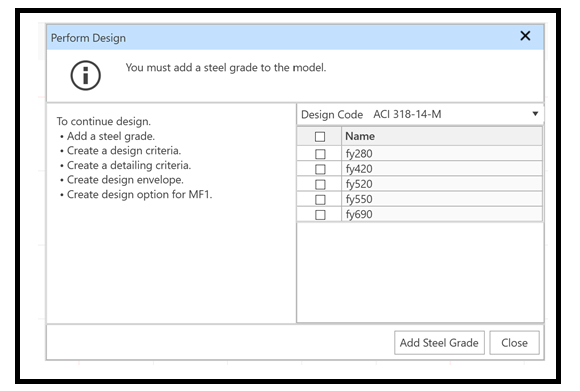Select the fy420 row name
Screen dimensions: 580x391
coord(359,169)
